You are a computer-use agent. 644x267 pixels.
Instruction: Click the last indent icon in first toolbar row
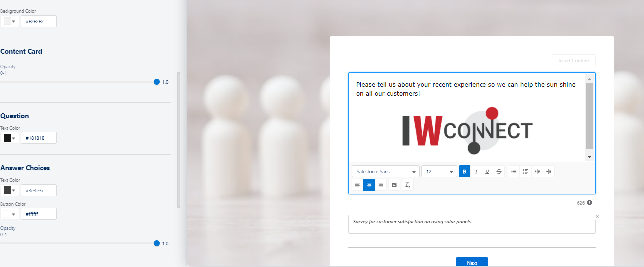[x=549, y=171]
